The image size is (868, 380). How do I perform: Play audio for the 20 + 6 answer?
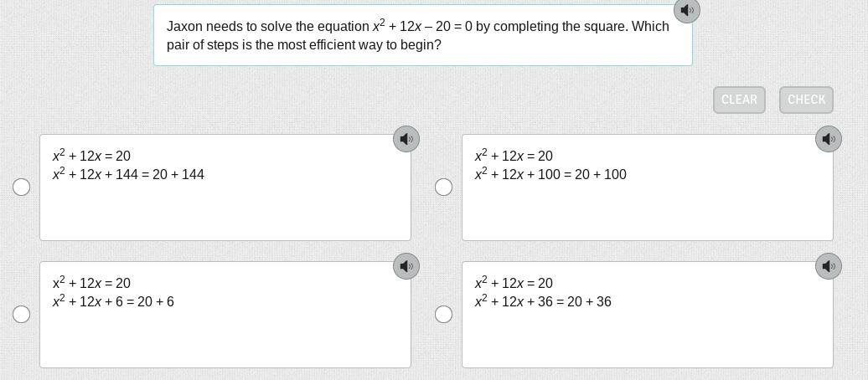(406, 266)
